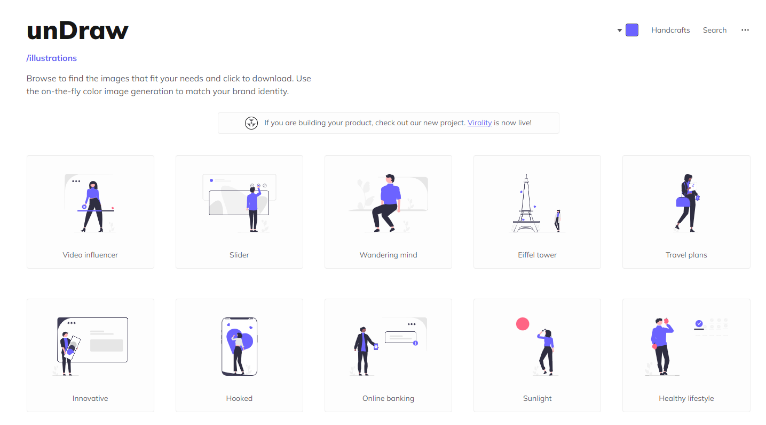Expand the color picker dropdown arrow

(619, 30)
